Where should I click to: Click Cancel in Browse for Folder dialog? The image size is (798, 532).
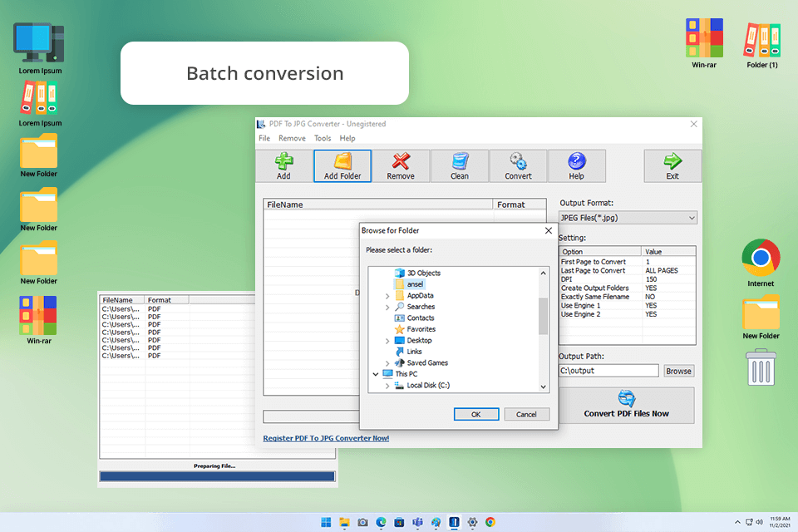click(527, 415)
